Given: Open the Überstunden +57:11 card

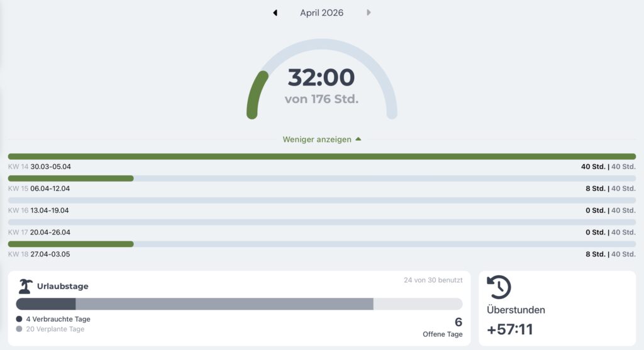Looking at the screenshot, I should coord(557,309).
